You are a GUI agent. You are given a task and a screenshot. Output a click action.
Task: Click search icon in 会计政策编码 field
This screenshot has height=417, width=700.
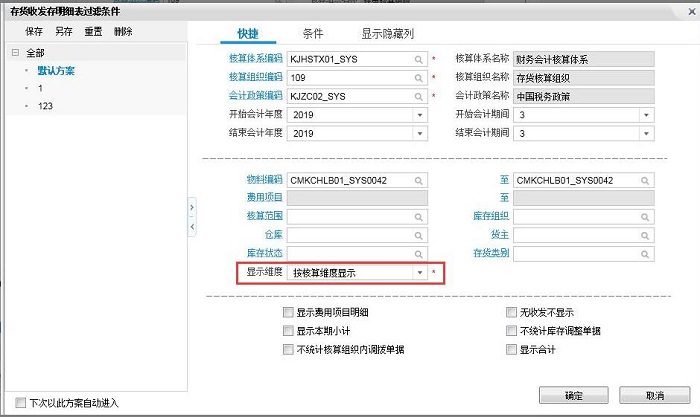[x=419, y=97]
